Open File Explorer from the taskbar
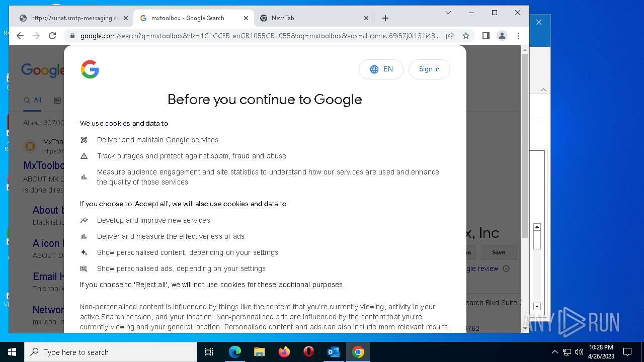This screenshot has height=362, width=644. point(260,352)
